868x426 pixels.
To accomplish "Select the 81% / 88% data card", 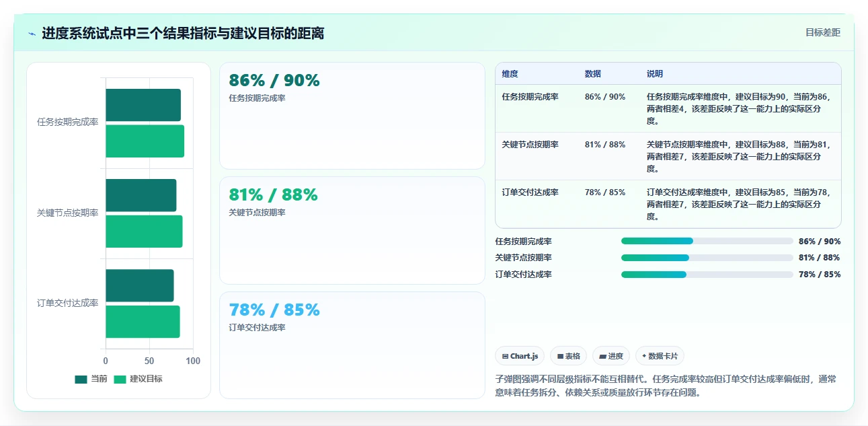I will click(352, 230).
